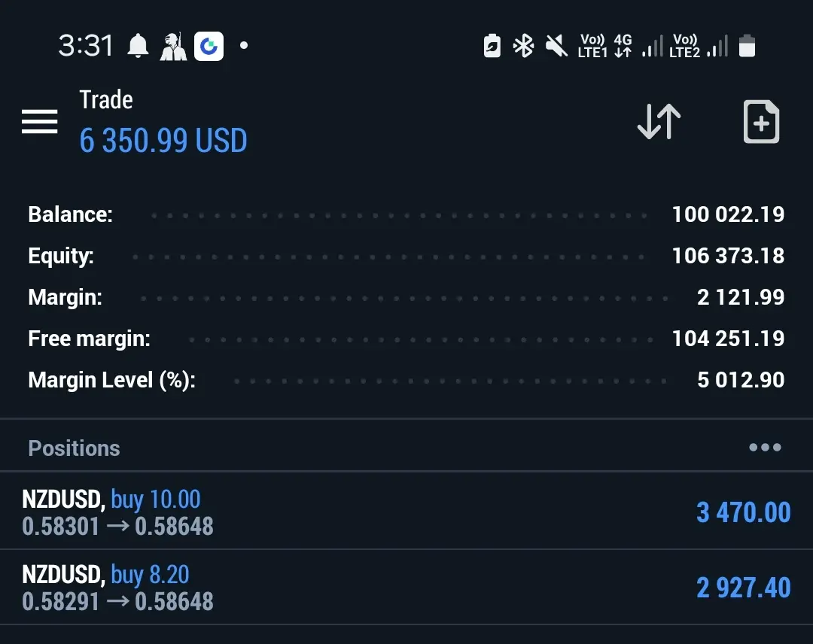Tap the Positions section header
Screen dimensions: 813x644
coord(74,448)
